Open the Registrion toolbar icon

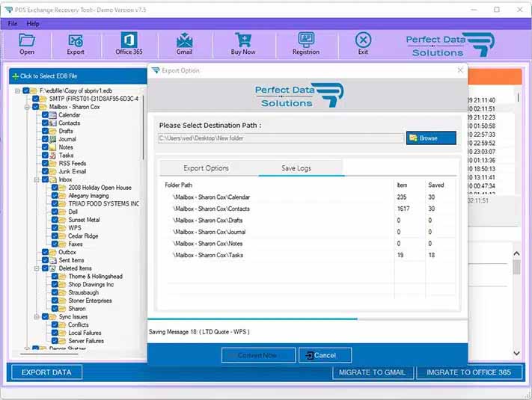click(306, 40)
